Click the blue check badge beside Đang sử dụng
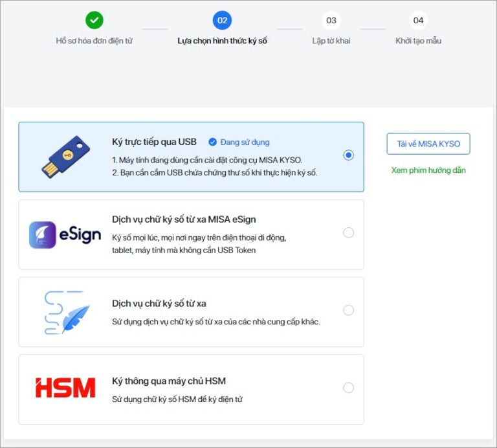The height and width of the screenshot is (448, 497). pos(212,142)
